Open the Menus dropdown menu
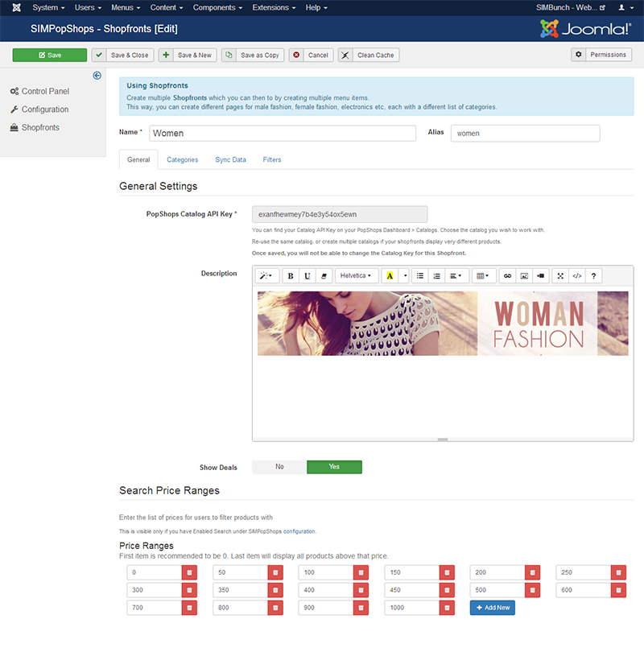 pos(126,7)
